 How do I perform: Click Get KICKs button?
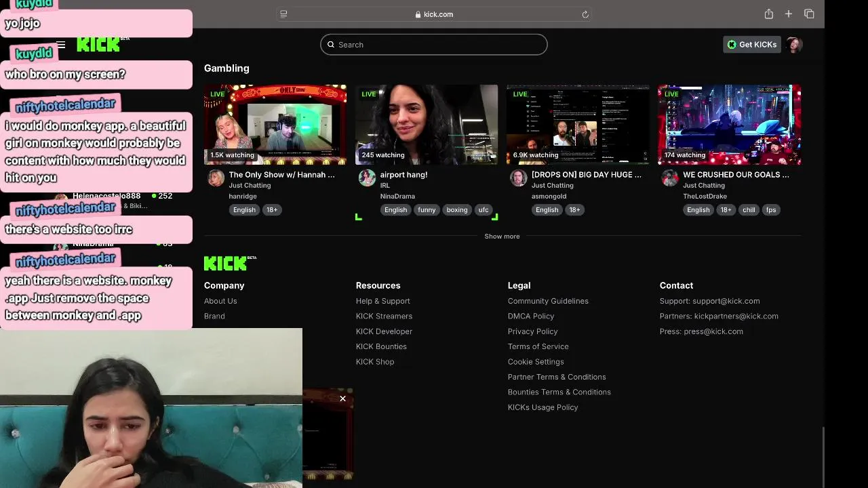click(752, 45)
